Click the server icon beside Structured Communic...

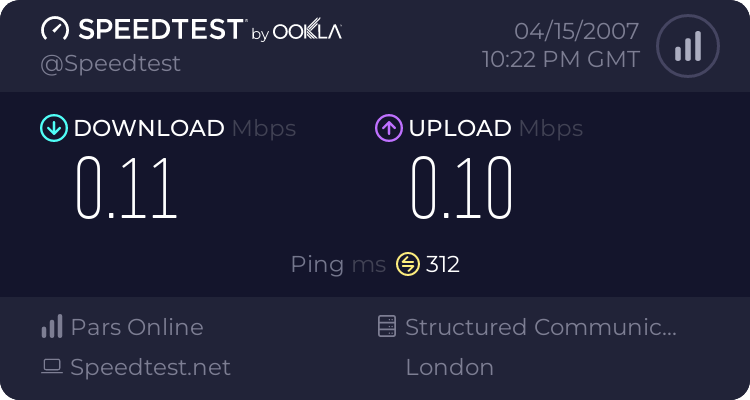387,327
